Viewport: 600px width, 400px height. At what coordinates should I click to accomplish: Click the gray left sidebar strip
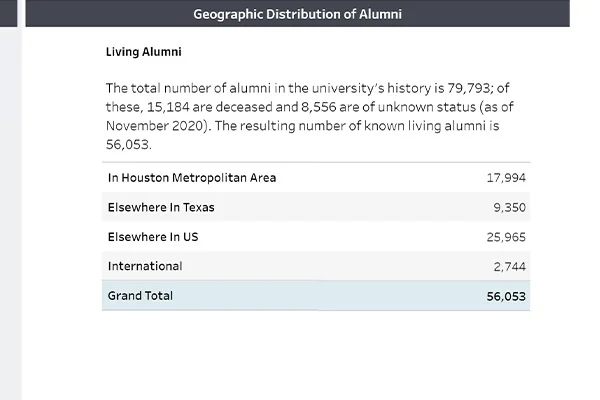point(10,200)
